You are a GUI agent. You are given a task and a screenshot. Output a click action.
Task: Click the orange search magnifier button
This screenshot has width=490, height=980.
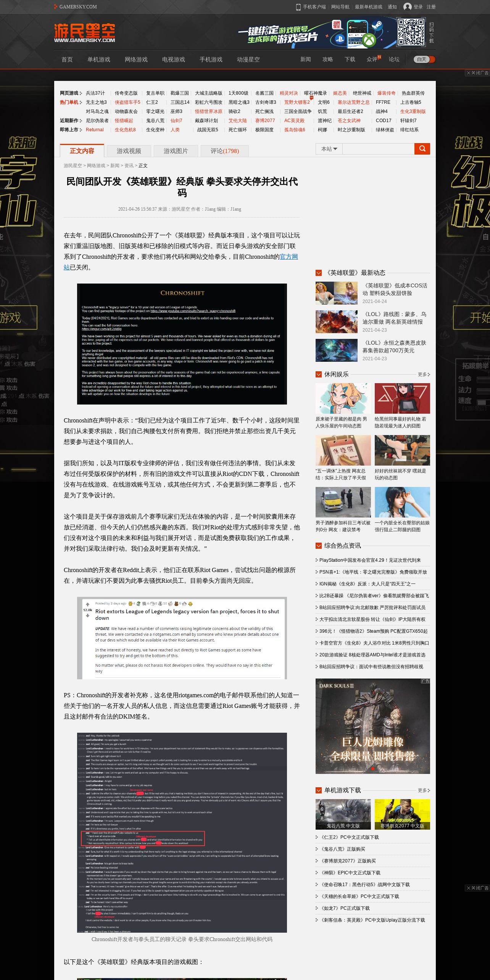[x=422, y=149]
